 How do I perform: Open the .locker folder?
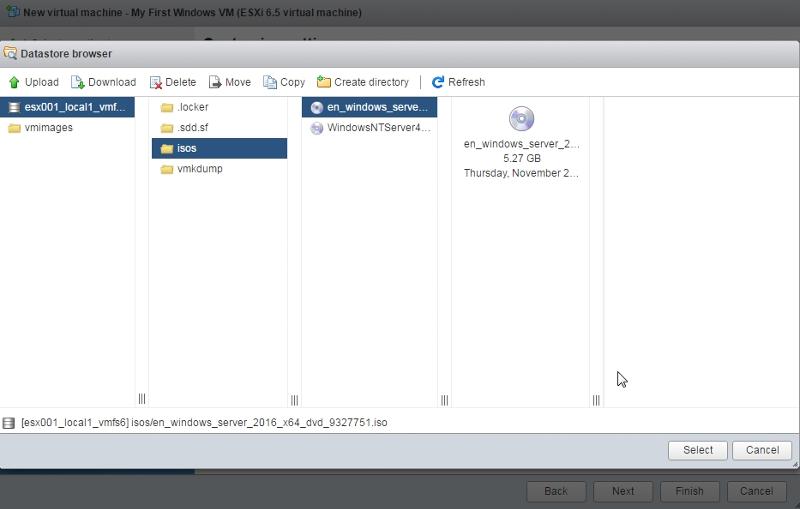click(192, 107)
